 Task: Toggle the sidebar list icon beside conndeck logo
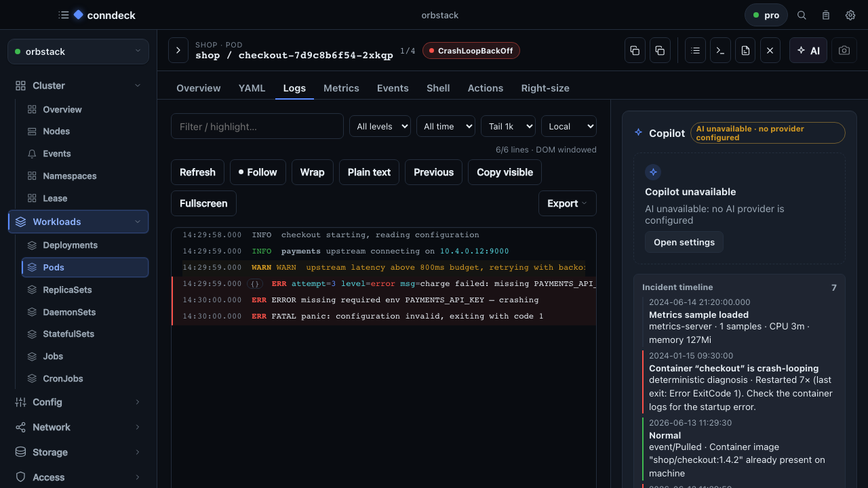64,15
